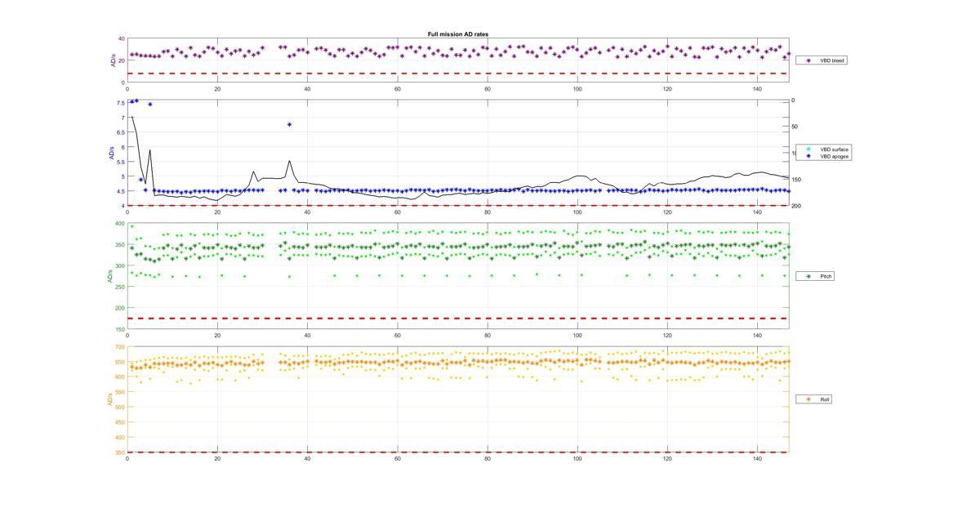Click the 700 tick on Roll axis
This screenshot has width=980, height=508.
(x=119, y=347)
